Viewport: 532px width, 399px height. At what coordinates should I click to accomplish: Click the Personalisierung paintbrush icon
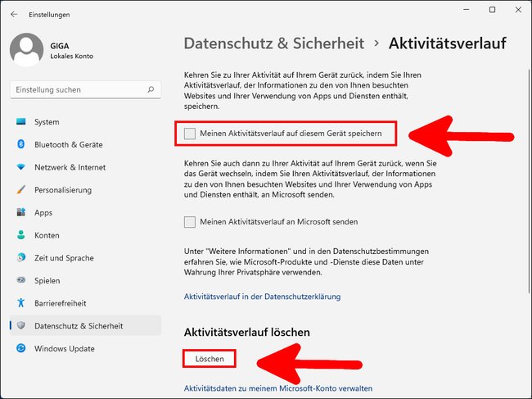tap(21, 189)
